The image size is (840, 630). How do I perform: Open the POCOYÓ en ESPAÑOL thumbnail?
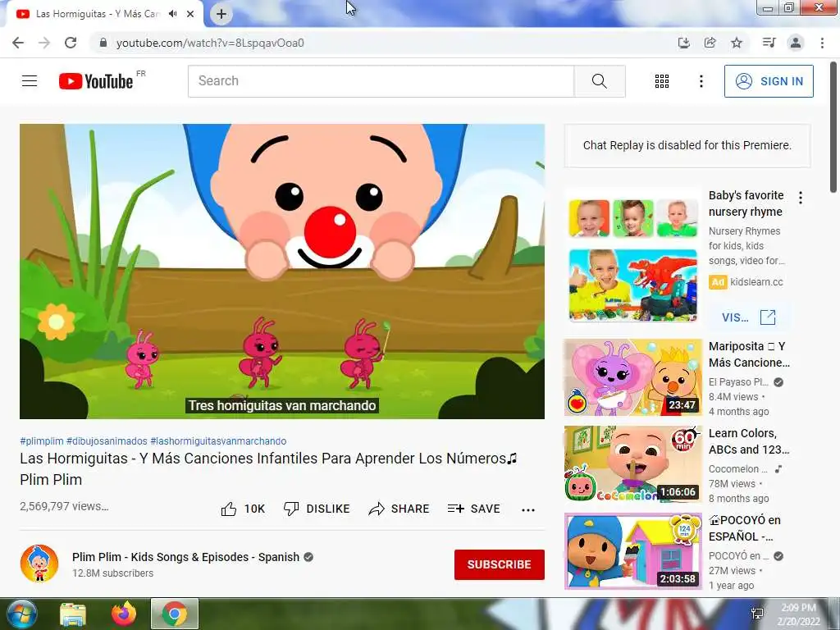pyautogui.click(x=632, y=551)
